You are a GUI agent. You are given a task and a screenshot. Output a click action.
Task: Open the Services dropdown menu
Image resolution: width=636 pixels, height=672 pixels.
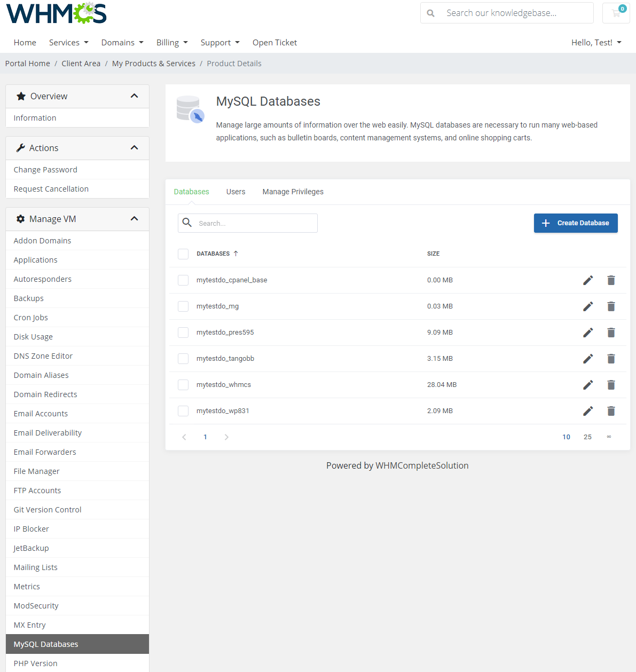(68, 42)
